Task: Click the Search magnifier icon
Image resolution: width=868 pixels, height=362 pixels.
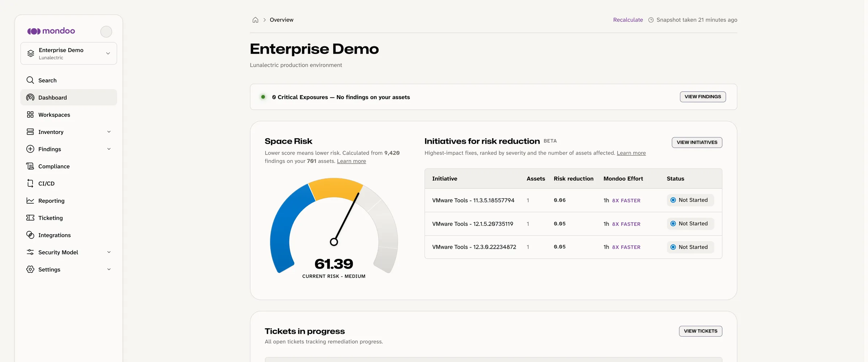Action: point(30,80)
